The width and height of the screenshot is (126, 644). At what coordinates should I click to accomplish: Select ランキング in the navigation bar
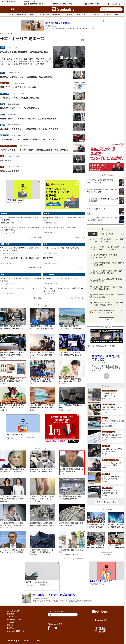[x=107, y=14]
